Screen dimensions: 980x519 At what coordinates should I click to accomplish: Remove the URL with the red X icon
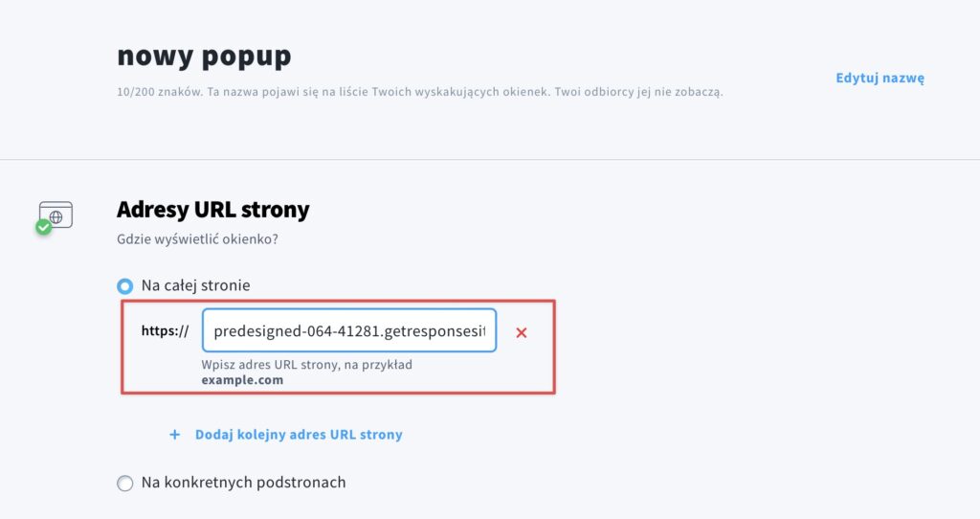click(x=522, y=332)
